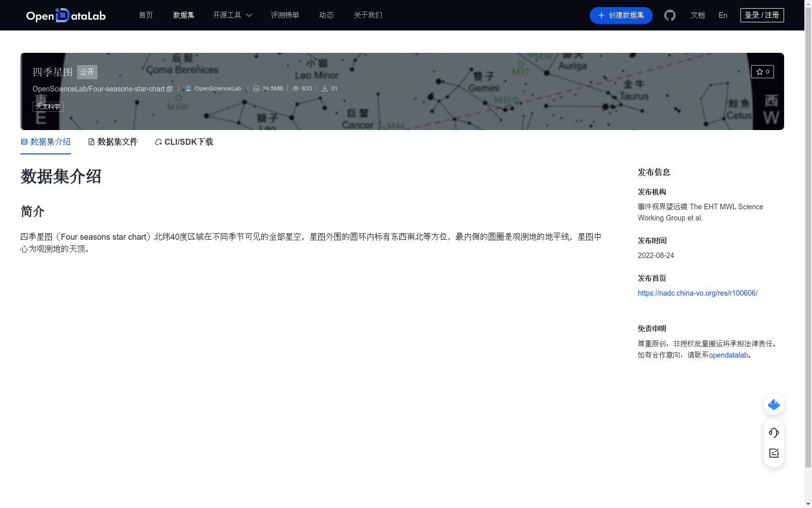The height and width of the screenshot is (508, 812).
Task: Go to 首页 in navigation
Action: [x=146, y=15]
